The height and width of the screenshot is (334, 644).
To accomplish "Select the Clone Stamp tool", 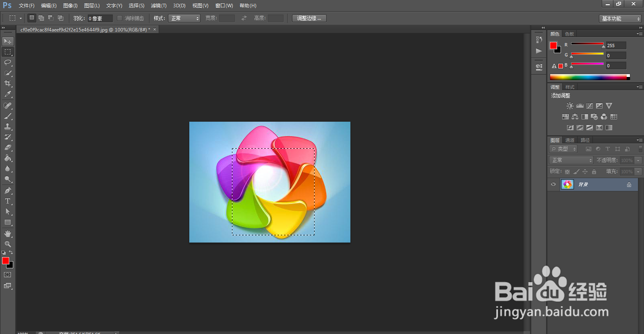I will point(8,127).
